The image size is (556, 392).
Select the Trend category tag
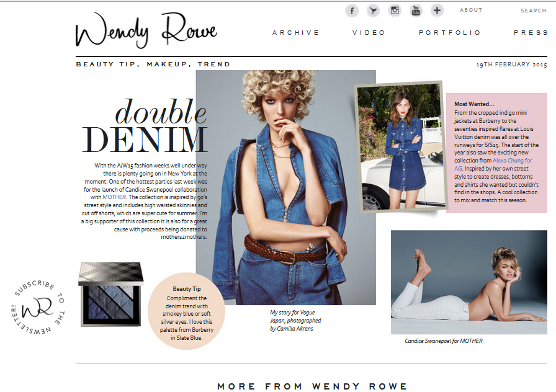coord(214,65)
